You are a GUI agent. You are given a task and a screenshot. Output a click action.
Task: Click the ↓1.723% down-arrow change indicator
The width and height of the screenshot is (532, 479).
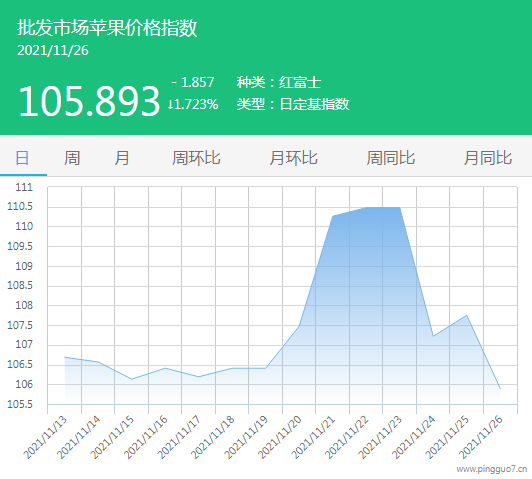tap(193, 104)
